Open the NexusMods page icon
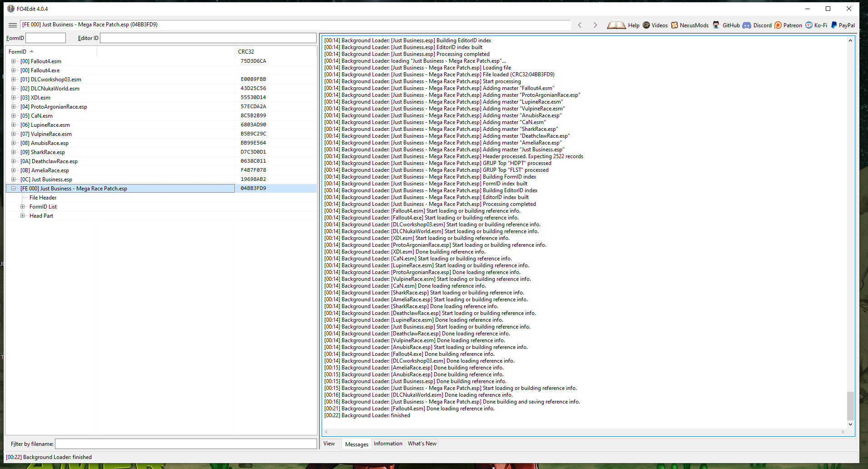Viewport: 868px width, 469px height. pos(675,25)
